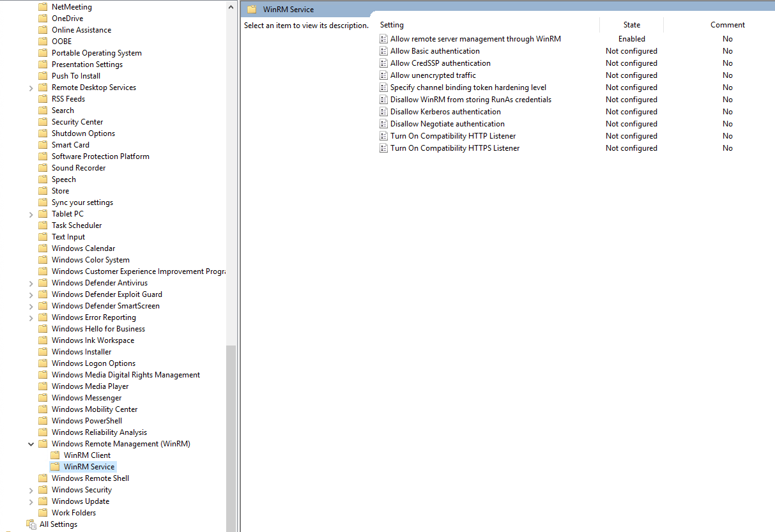Select the WinRM Service tree item

[89, 467]
